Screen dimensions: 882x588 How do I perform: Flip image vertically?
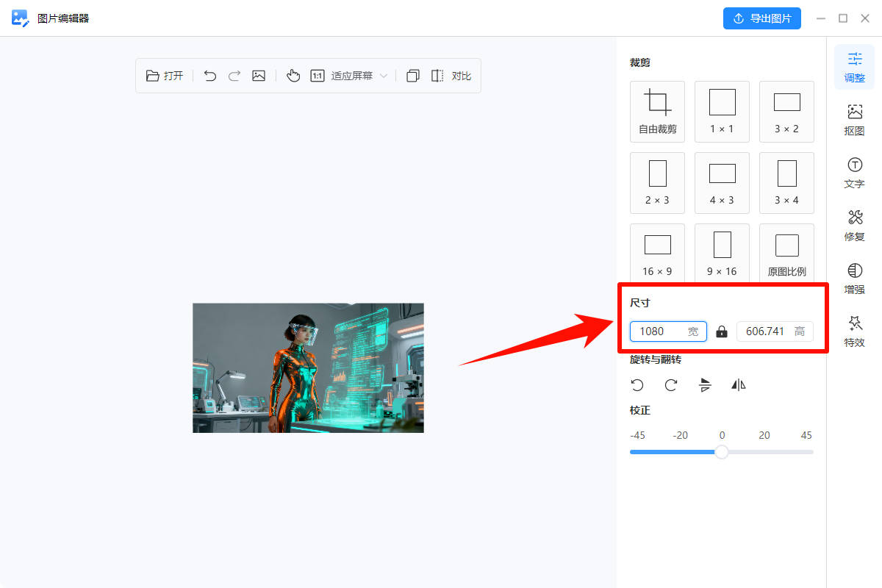(x=706, y=385)
